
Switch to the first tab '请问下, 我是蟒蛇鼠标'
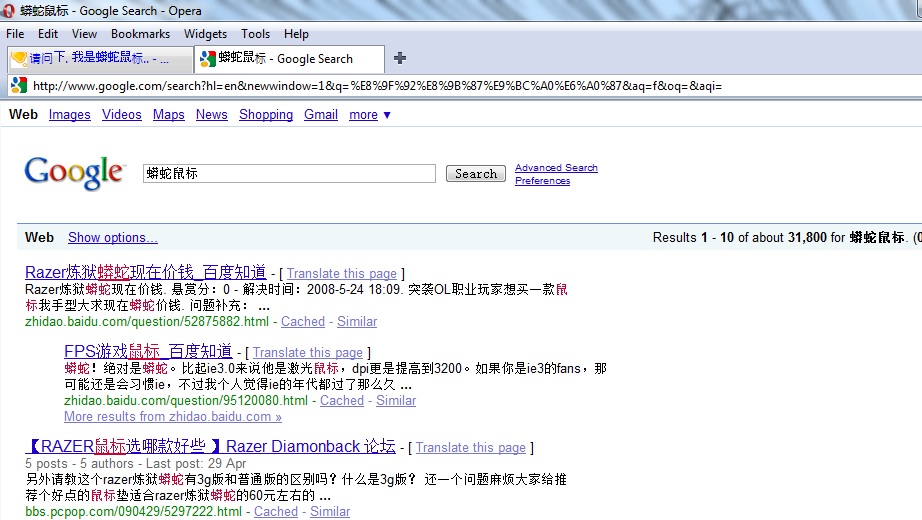click(101, 58)
